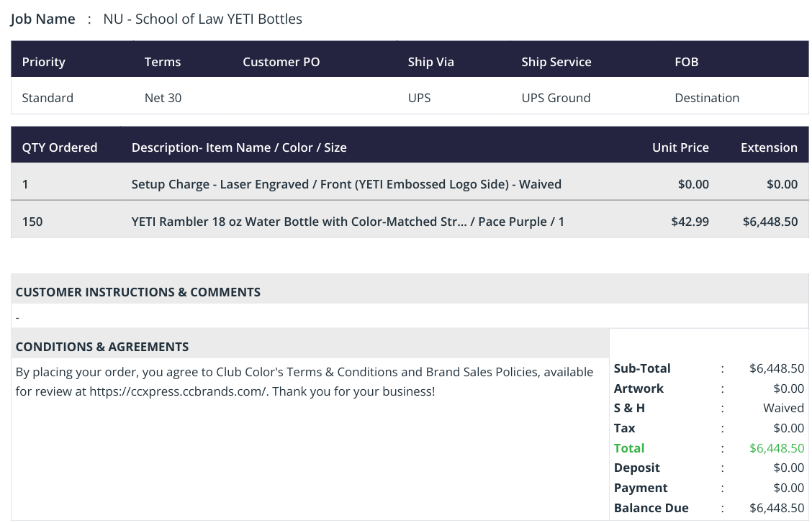Click the Conditions & Agreements heading
Screen dimensions: 812x523
click(102, 347)
